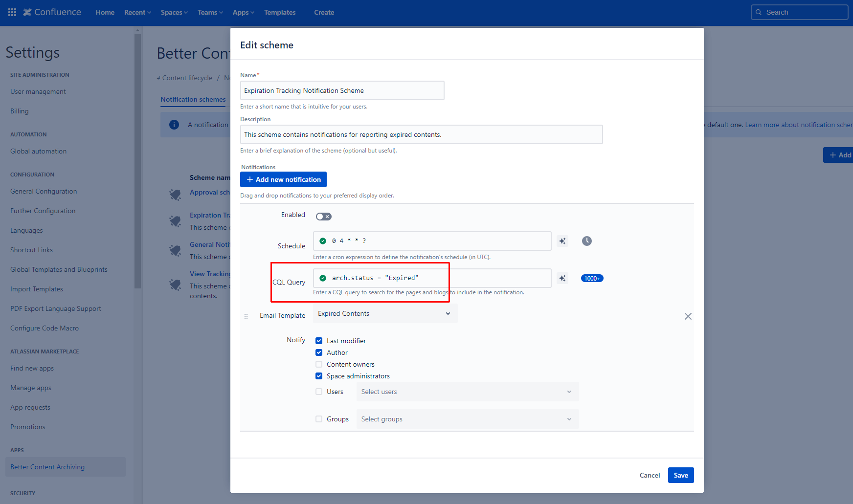This screenshot has width=853, height=504.
Task: Grab the drag handle beside Email Template
Action: [x=246, y=316]
